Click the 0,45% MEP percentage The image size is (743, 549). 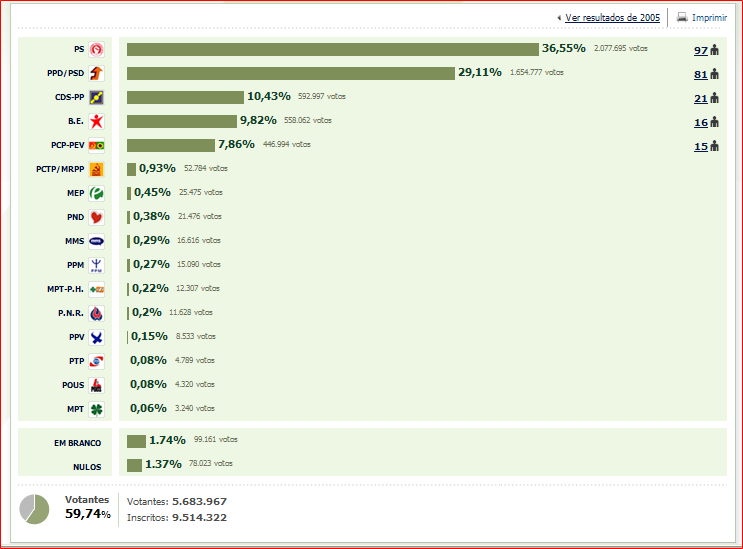point(152,192)
